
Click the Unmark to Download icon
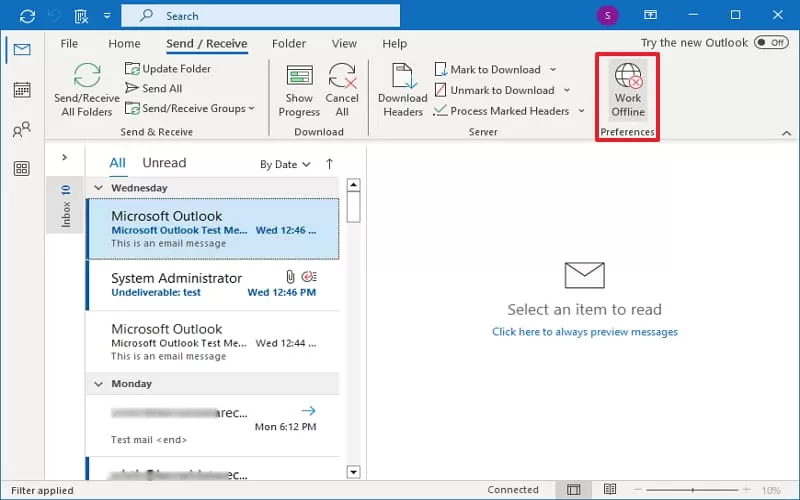click(440, 90)
